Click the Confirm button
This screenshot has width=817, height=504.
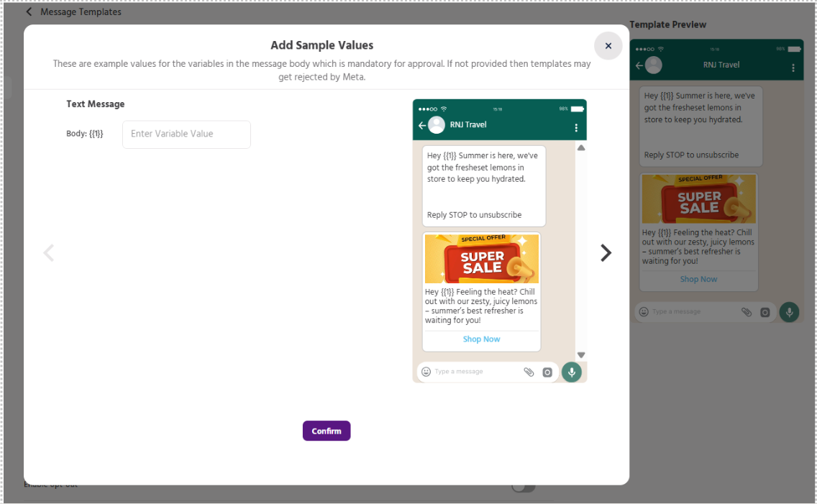point(327,431)
